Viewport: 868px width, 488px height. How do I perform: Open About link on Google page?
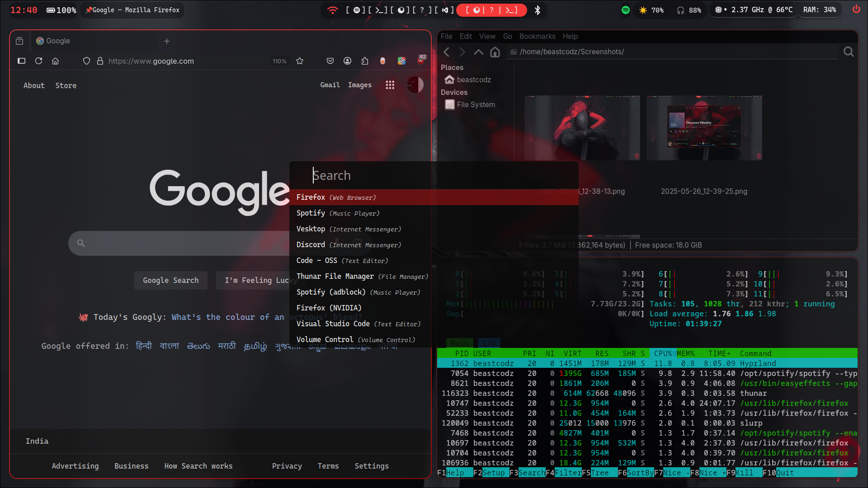pyautogui.click(x=34, y=85)
